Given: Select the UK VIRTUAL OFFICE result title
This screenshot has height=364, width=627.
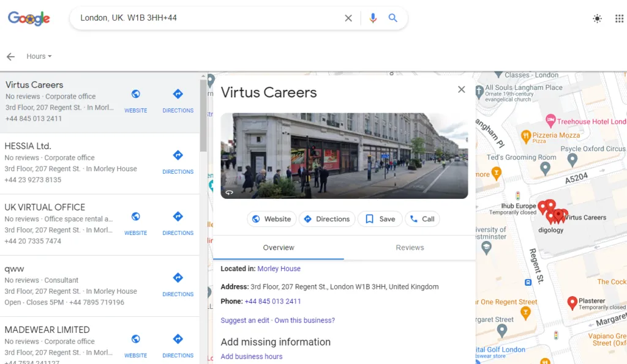Looking at the screenshot, I should click(x=45, y=207).
